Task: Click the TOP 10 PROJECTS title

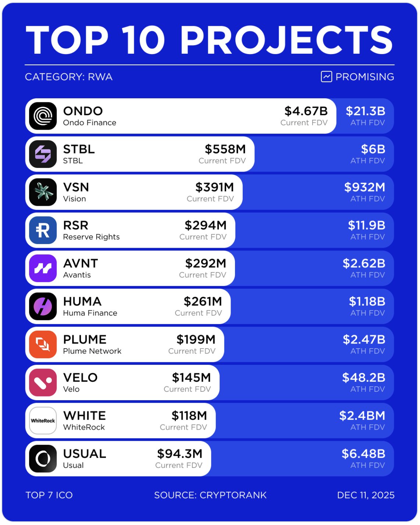Action: (x=210, y=40)
